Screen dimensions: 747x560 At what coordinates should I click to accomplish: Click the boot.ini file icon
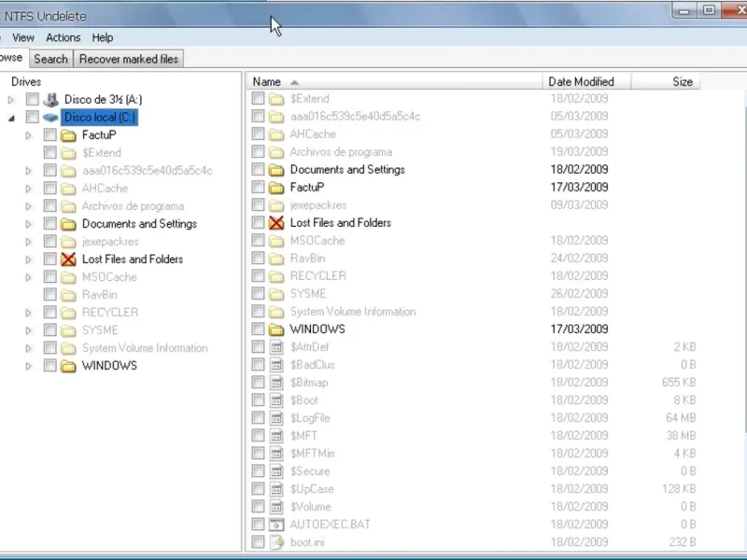point(276,542)
